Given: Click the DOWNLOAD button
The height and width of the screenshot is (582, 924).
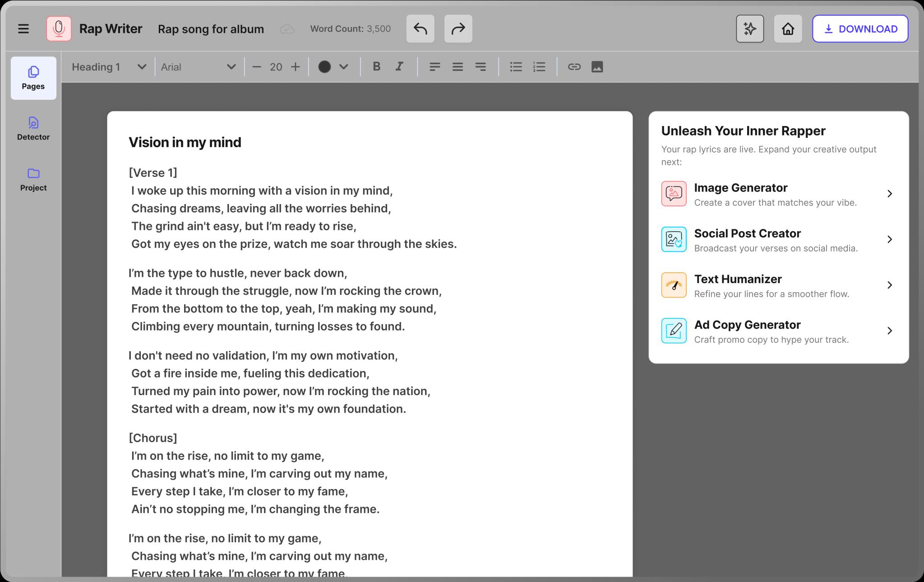Looking at the screenshot, I should [x=860, y=29].
